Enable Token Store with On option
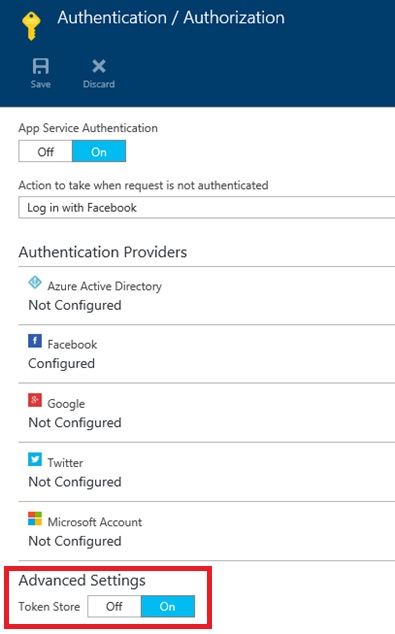The image size is (395, 634). click(168, 606)
